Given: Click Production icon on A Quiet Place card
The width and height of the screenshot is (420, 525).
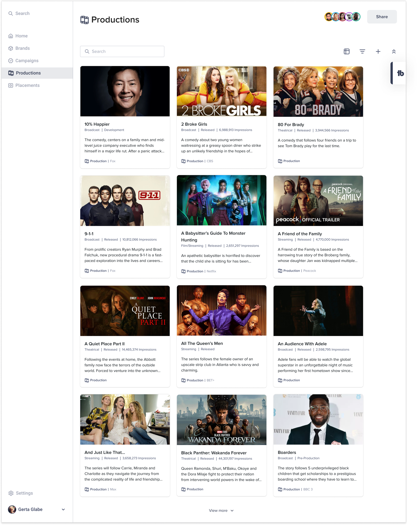Looking at the screenshot, I should [87, 380].
